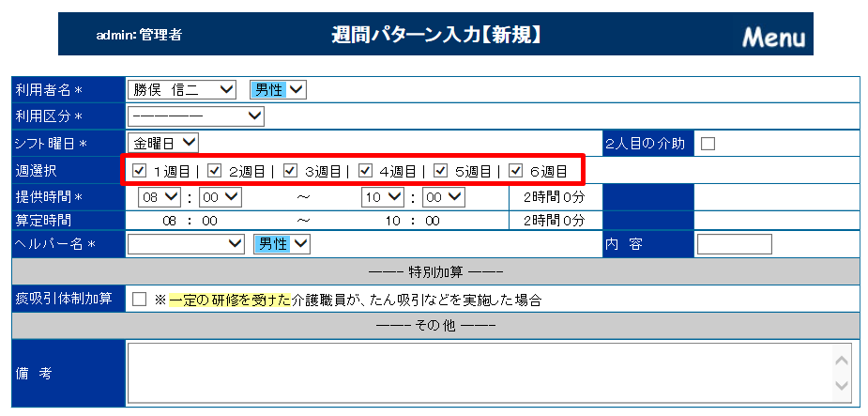868x416 pixels.
Task: Expand the 利用区分 dropdown
Action: 196,116
